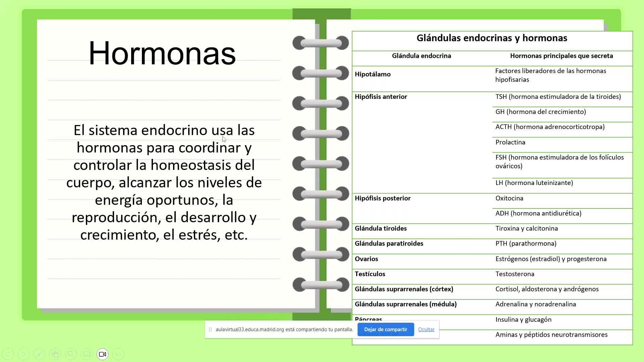644x362 pixels.
Task: Click the Testosterona table cell
Action: [x=515, y=274]
